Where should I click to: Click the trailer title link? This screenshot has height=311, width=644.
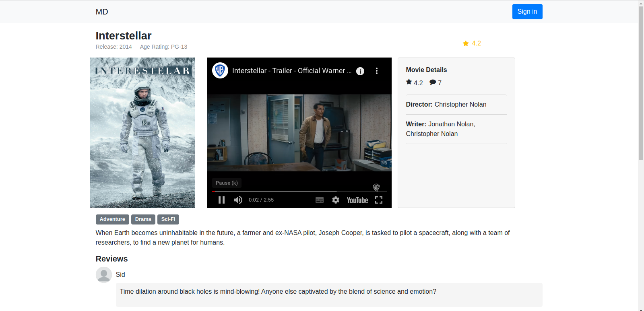pyautogui.click(x=292, y=71)
